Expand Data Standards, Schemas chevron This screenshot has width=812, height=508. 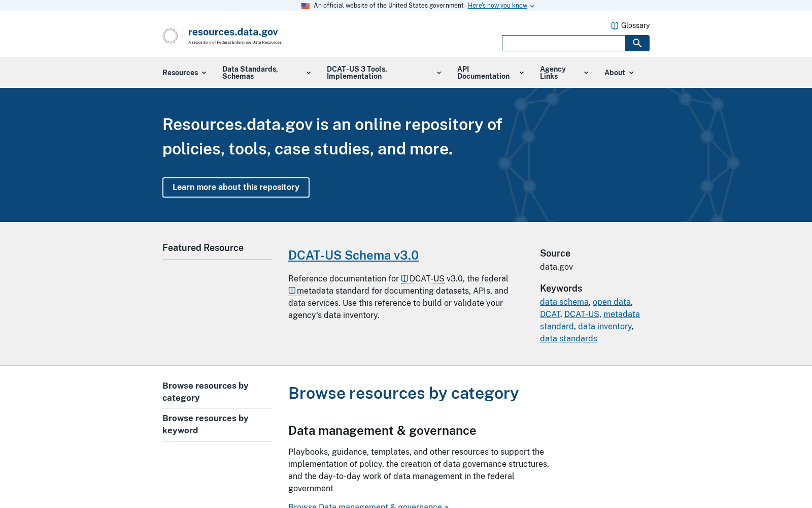[309, 73]
